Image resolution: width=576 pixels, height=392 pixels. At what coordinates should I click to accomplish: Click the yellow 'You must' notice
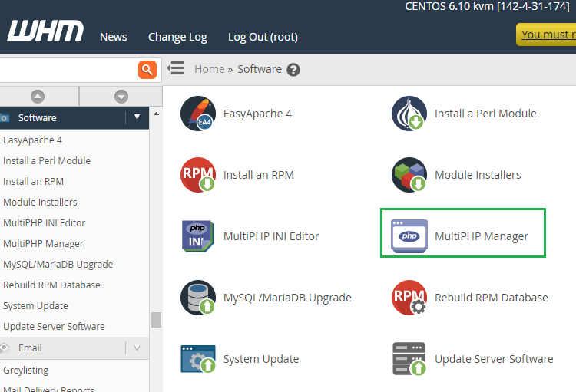click(546, 35)
